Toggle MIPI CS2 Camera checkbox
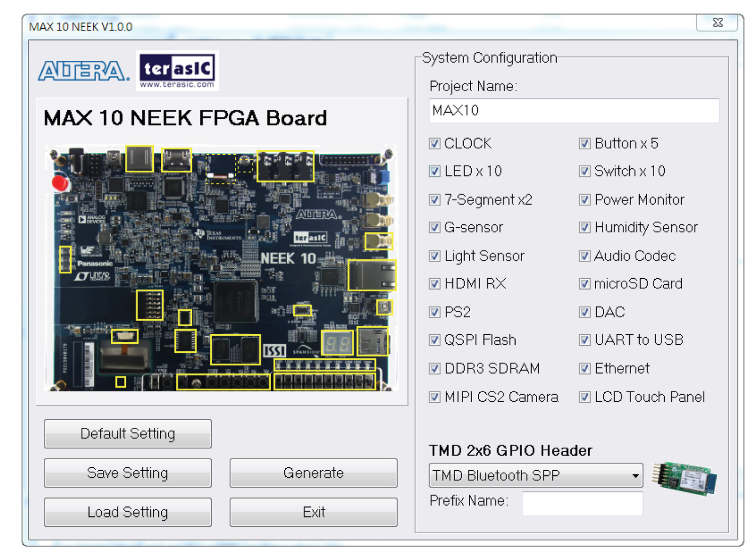 434,397
